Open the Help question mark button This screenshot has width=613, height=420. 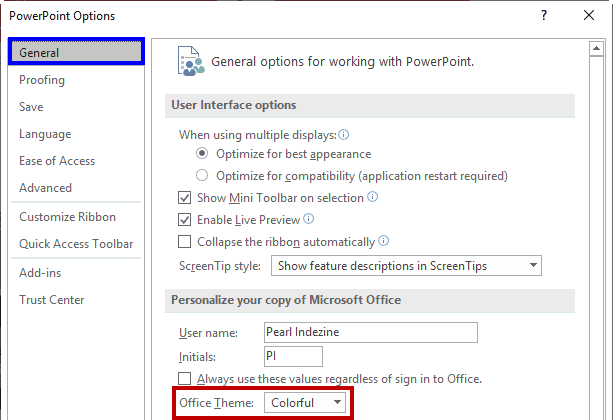coord(544,15)
